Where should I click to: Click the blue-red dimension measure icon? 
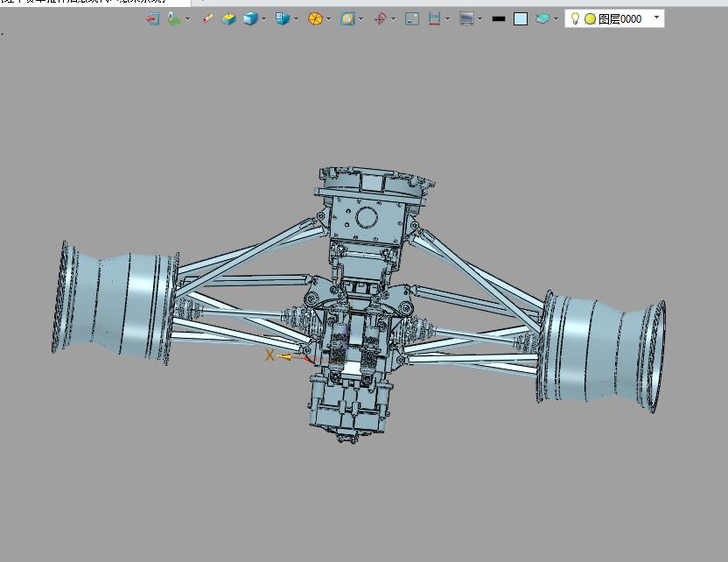click(434, 19)
